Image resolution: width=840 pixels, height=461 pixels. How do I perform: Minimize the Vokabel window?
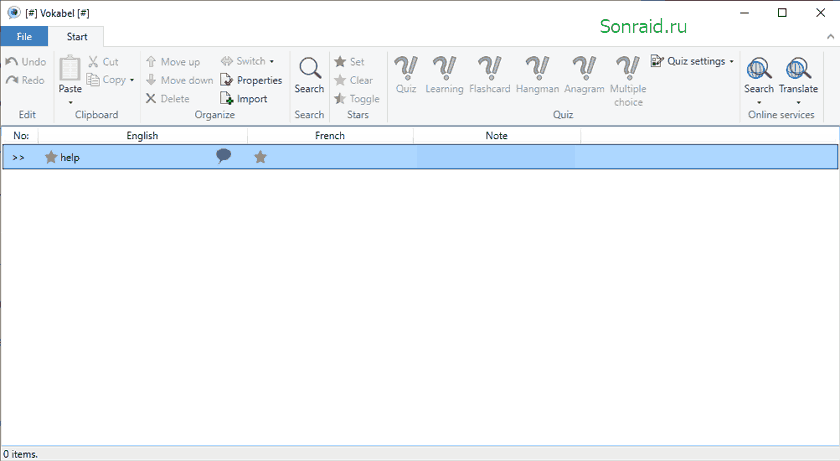(744, 13)
